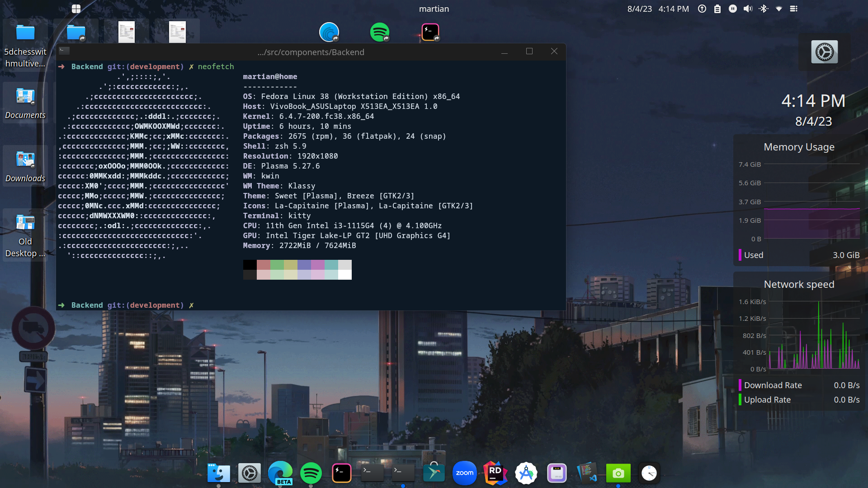
Task: Open the application launcher grid icon
Action: (x=76, y=9)
